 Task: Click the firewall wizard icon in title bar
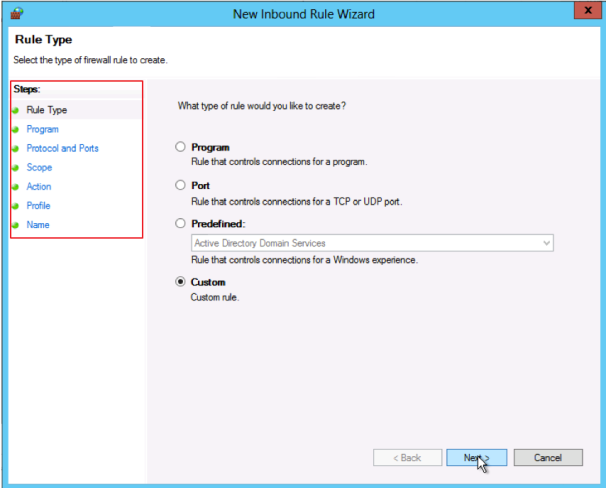coord(17,12)
